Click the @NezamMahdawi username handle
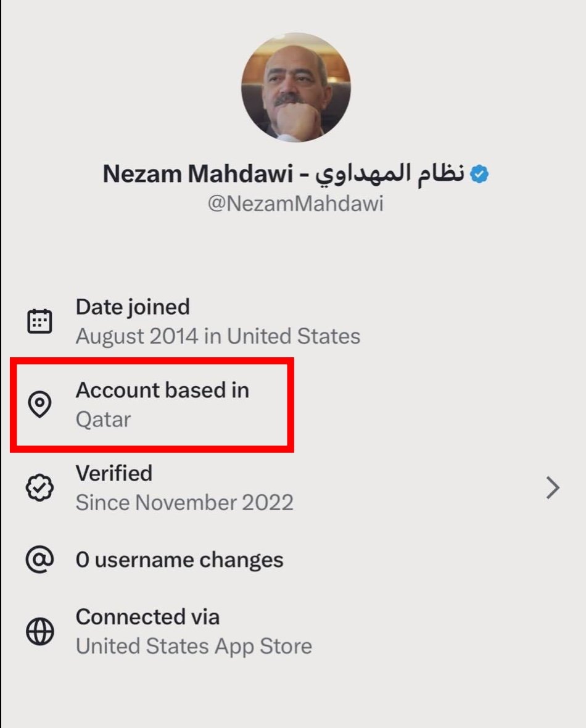 click(295, 204)
